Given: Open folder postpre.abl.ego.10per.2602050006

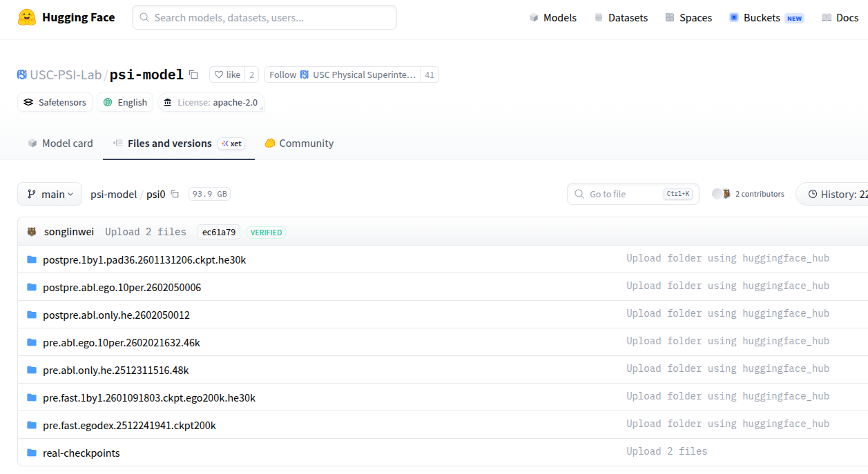Looking at the screenshot, I should point(122,287).
